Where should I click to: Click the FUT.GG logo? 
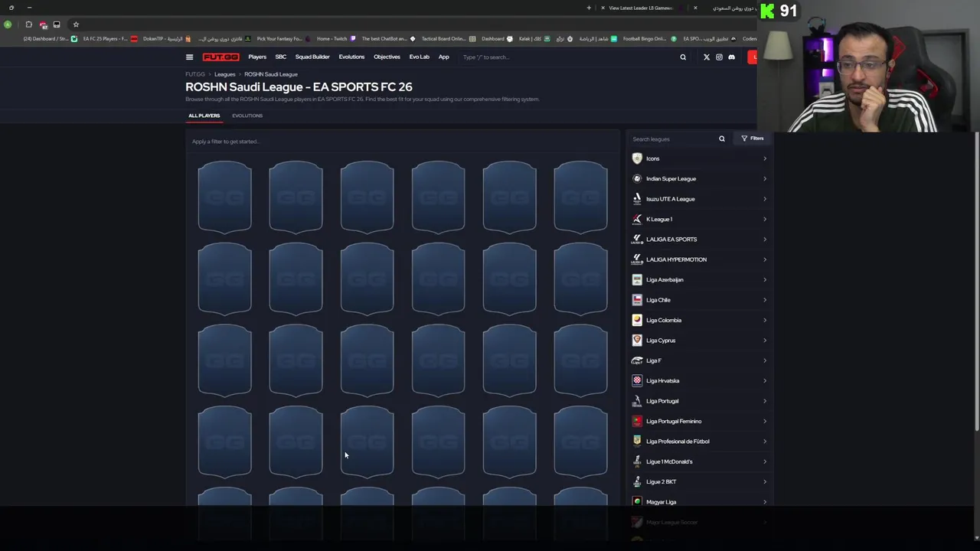(220, 57)
